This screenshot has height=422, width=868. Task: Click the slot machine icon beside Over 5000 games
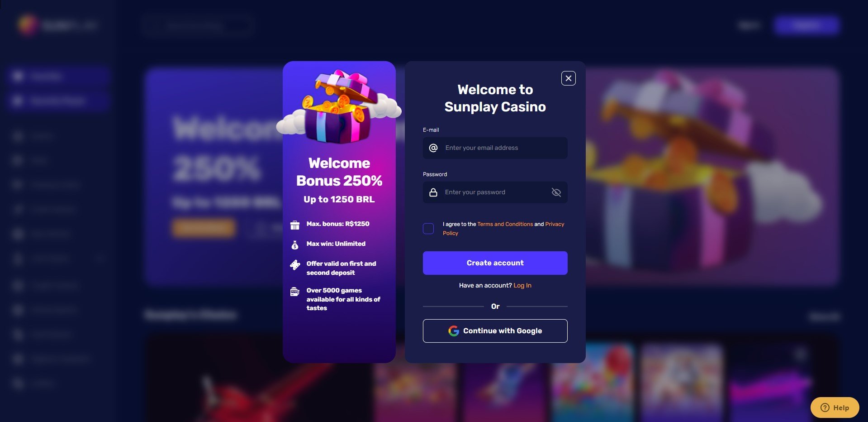295,292
